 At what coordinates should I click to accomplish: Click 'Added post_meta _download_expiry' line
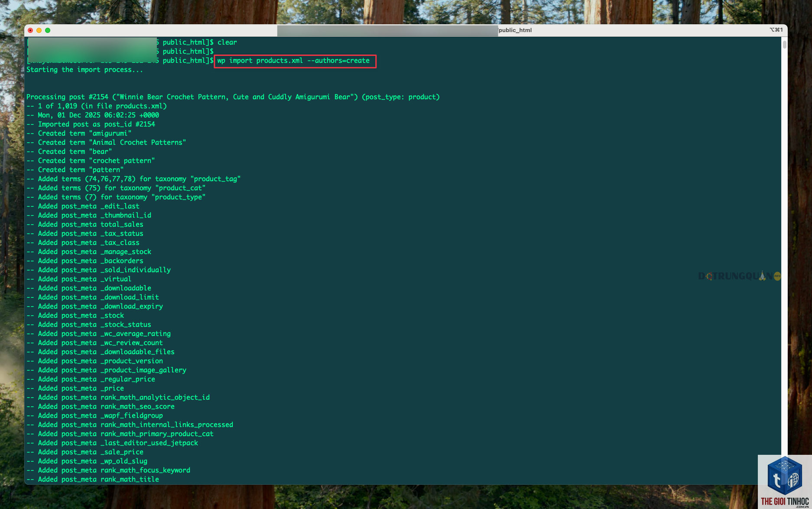coord(94,307)
